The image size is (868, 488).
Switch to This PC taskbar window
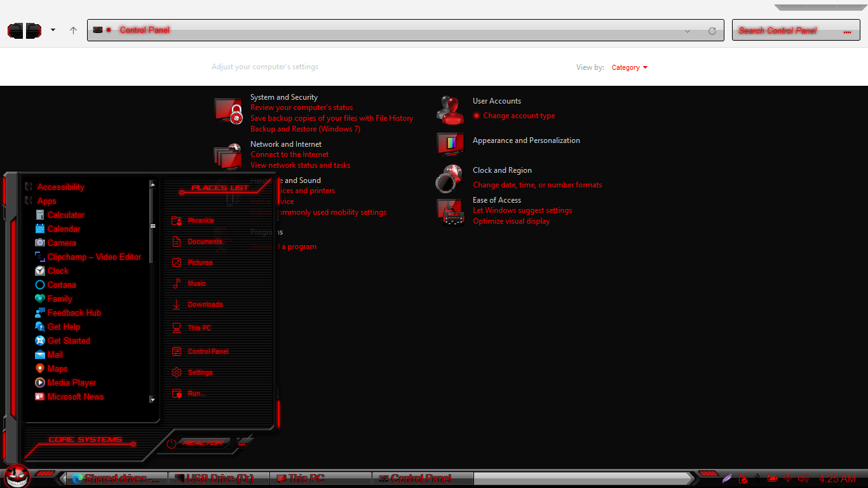point(321,478)
